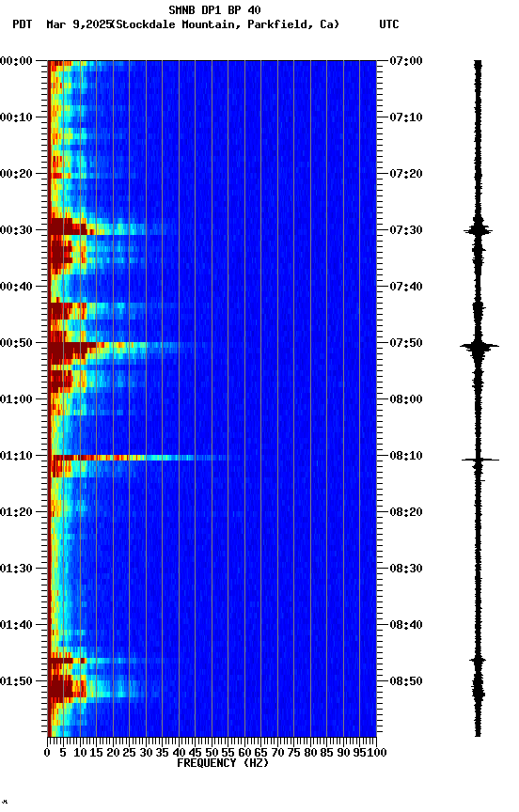The width and height of the screenshot is (519, 812).
Task: Click the '100' frequency axis tick label
Action: (377, 754)
